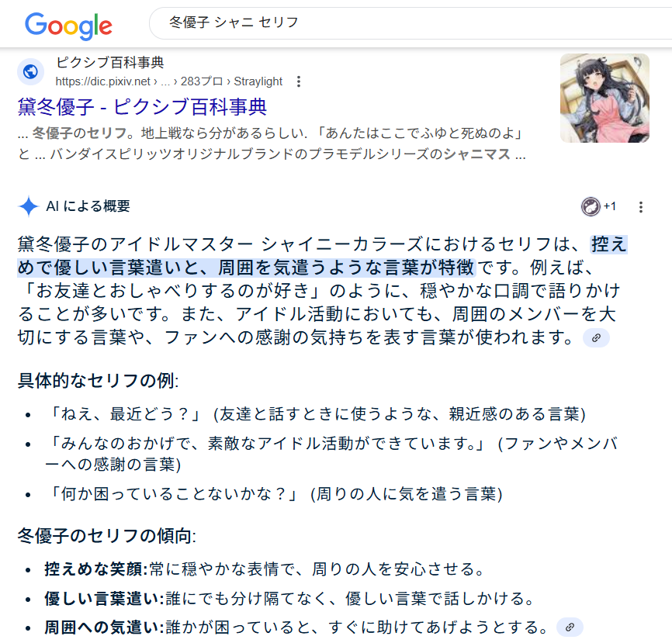Click the globe favicon beside ピクシブ百科事典
The image size is (672, 643).
(x=30, y=71)
